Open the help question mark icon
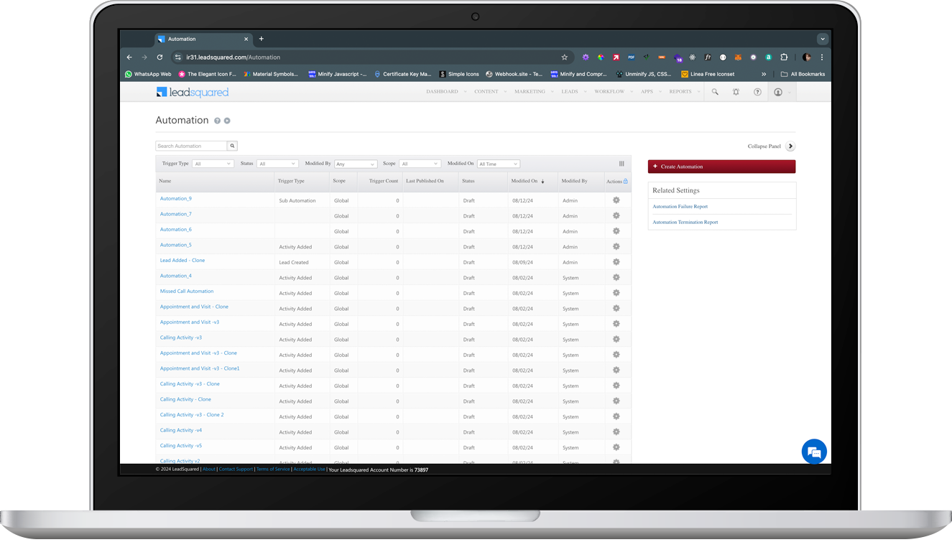Screen dimensions: 952x560 755,92
